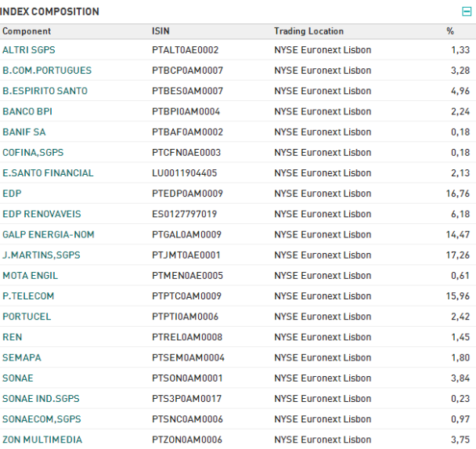This screenshot has width=476, height=449.
Task: Open the P.TELECOM component link
Action: [28, 296]
